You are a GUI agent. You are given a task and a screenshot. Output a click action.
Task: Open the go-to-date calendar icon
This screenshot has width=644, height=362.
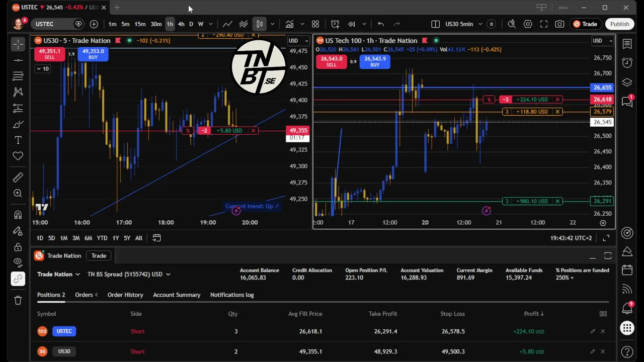(x=156, y=238)
